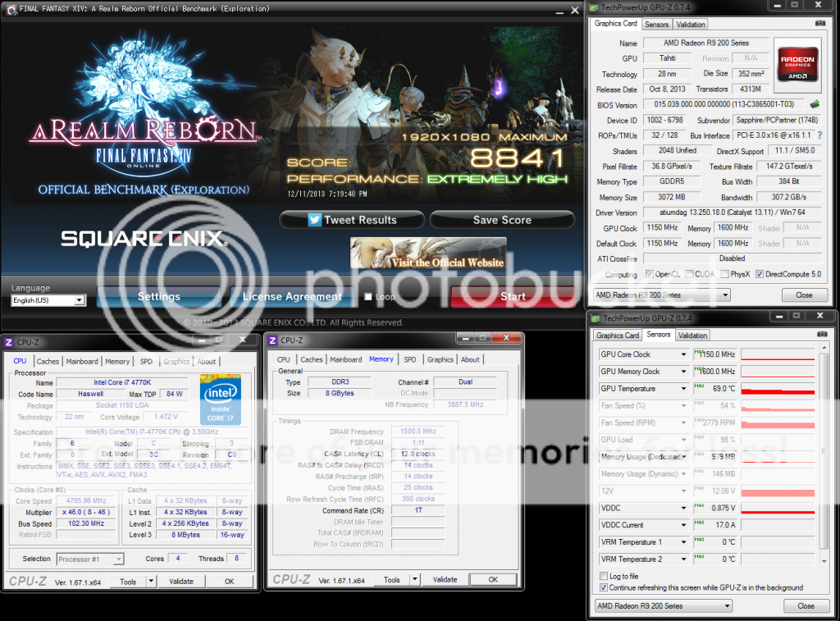The image size is (840, 621).
Task: Enable the Loop checkbox in benchmark
Action: click(369, 297)
